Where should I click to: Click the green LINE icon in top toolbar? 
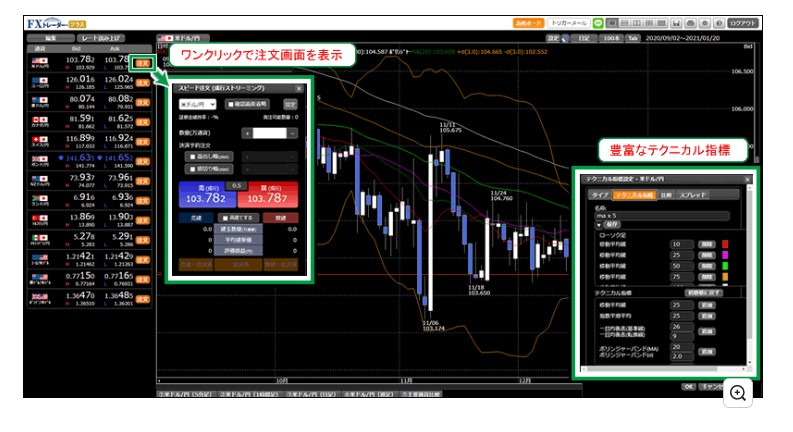[598, 22]
